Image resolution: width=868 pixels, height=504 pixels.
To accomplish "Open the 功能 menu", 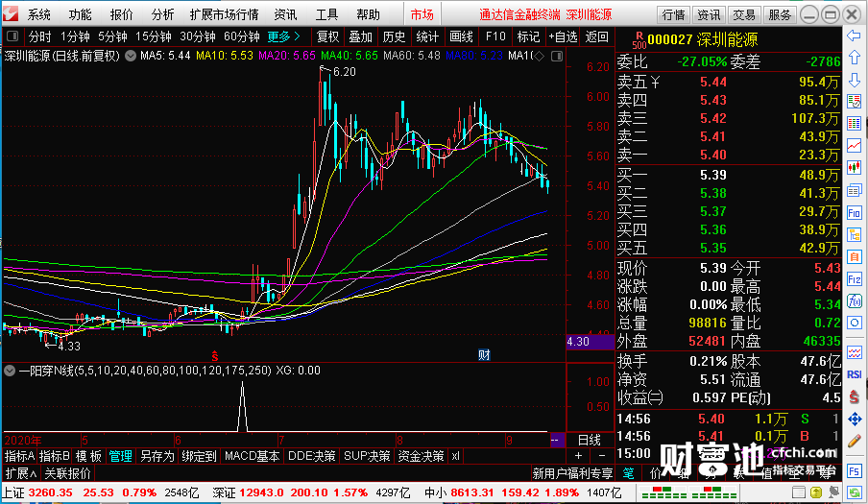I will pos(81,15).
